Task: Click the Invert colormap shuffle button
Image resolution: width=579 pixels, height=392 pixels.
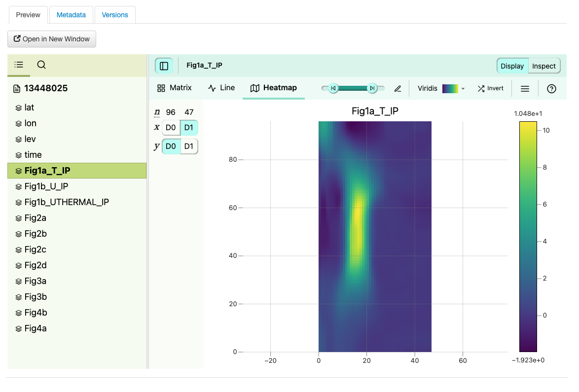Action: (490, 88)
